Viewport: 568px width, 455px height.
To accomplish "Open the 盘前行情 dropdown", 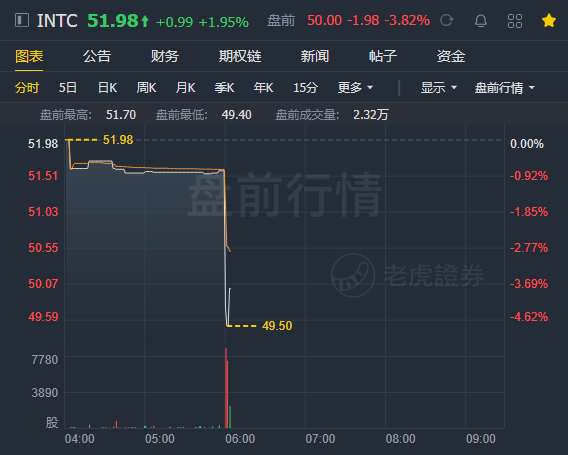I will point(505,88).
